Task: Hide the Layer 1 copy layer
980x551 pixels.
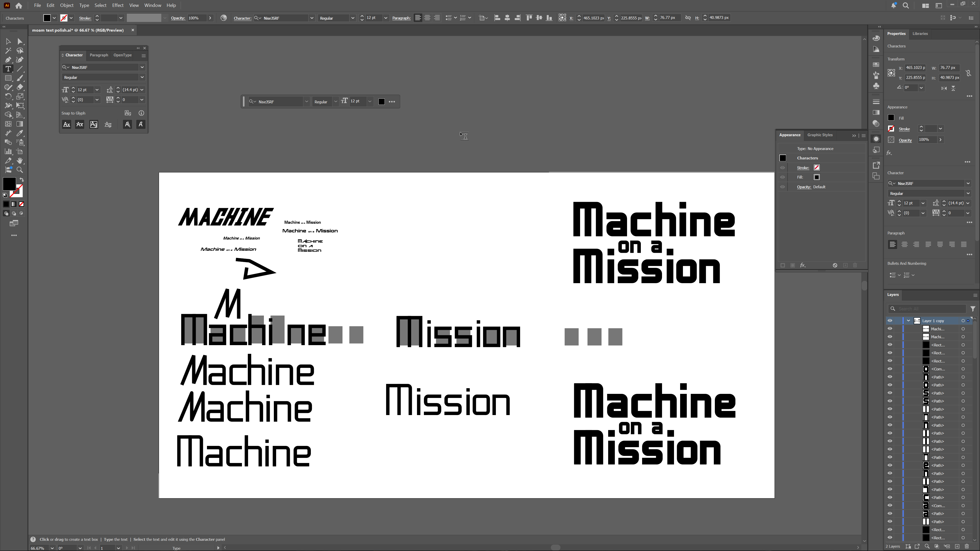Action: [890, 321]
